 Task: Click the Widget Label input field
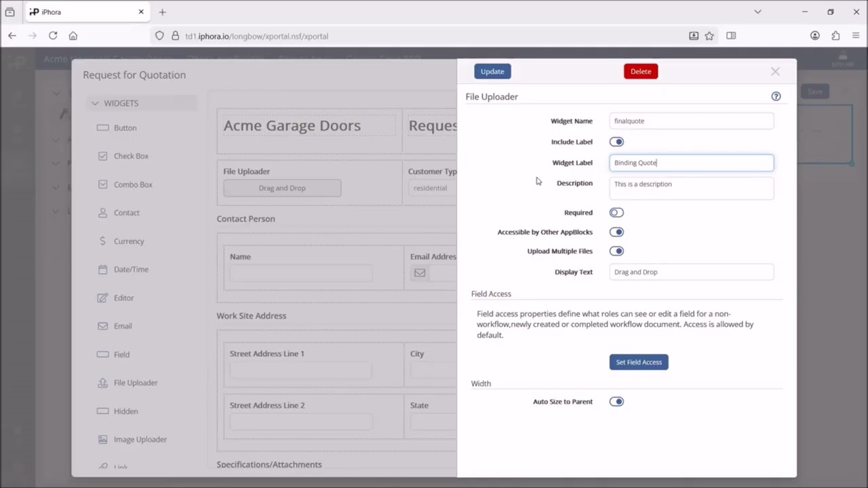[x=691, y=163]
